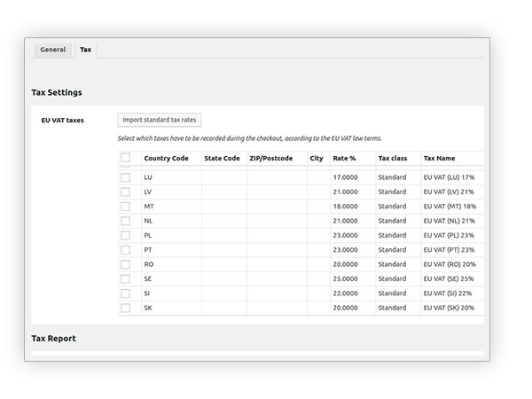Select the SI row checkbox
This screenshot has height=399, width=532.
click(126, 293)
